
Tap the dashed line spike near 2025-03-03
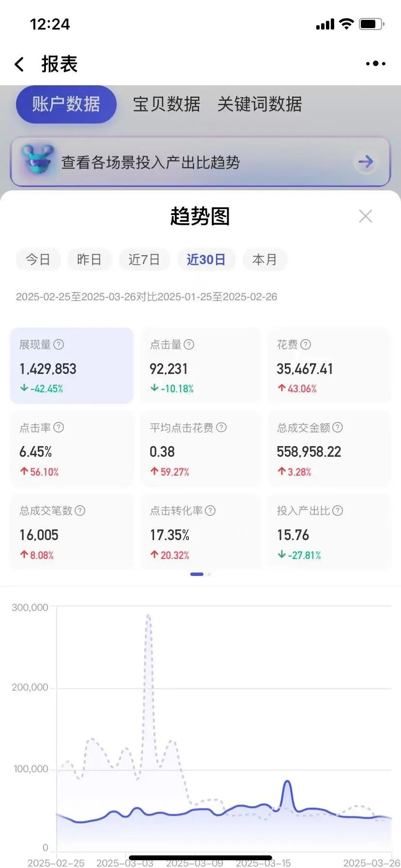point(148,616)
